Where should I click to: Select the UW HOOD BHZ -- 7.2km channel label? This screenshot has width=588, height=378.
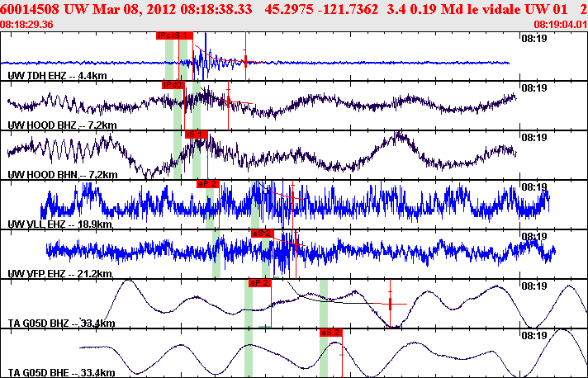[x=62, y=125]
